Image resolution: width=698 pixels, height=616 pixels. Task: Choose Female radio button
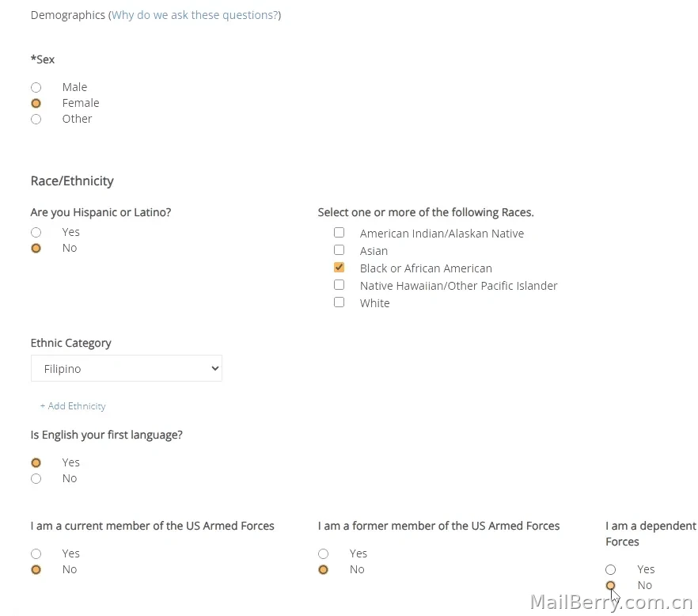pos(36,104)
